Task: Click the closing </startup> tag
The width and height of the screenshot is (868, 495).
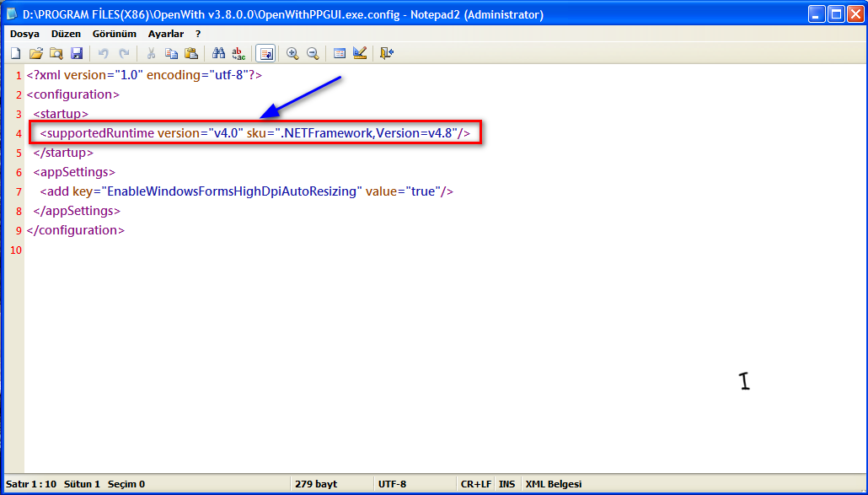Action: pyautogui.click(x=63, y=153)
